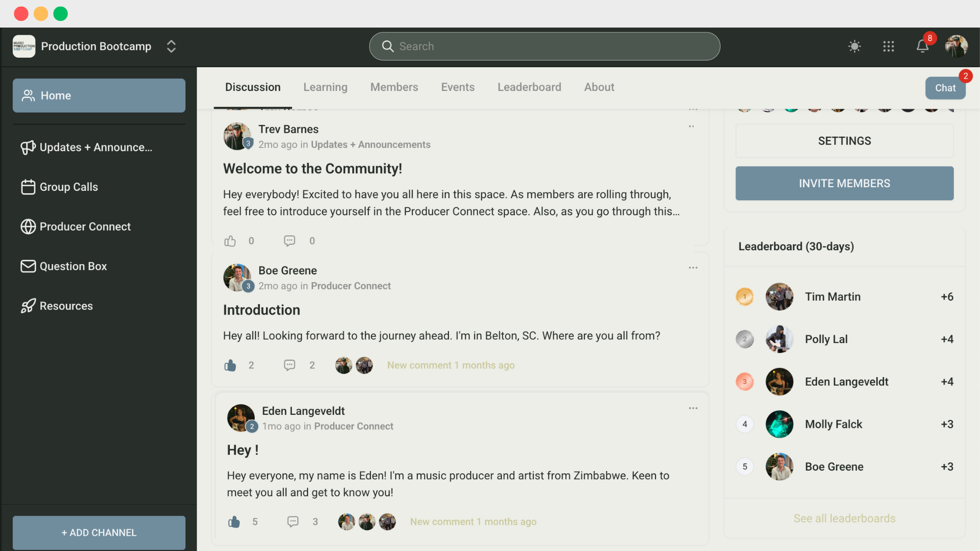Switch to the Learning tab

click(325, 87)
